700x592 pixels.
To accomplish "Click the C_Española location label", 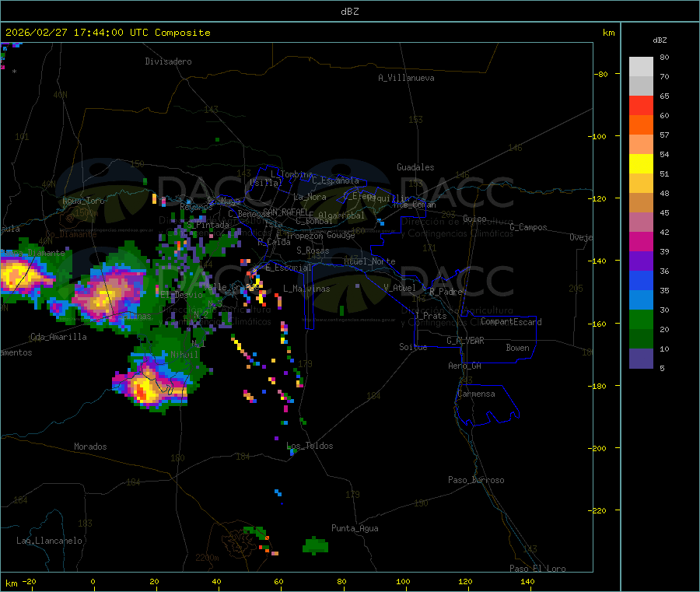I will (335, 180).
